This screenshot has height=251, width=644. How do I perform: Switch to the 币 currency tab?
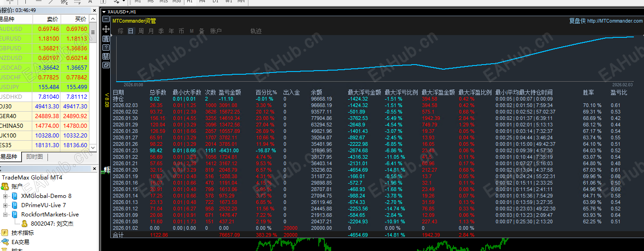(182, 31)
